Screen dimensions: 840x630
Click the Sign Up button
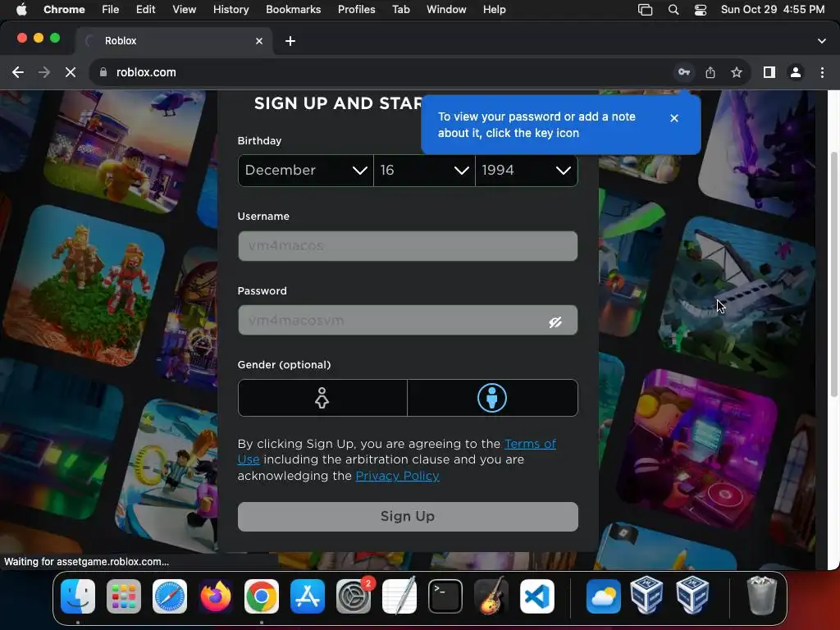tap(408, 517)
